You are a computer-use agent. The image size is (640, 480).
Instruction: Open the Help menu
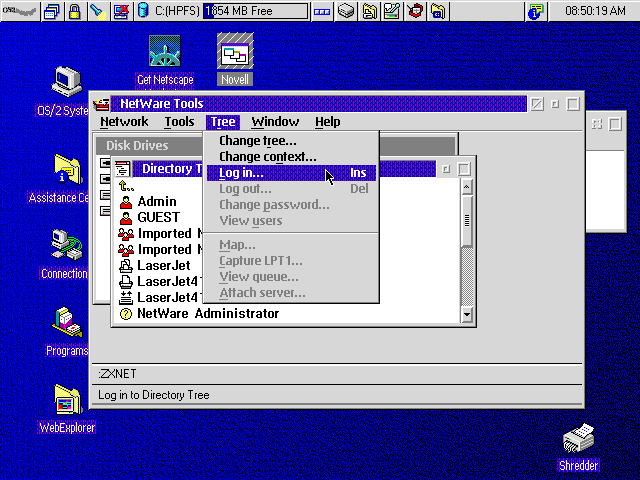point(327,122)
